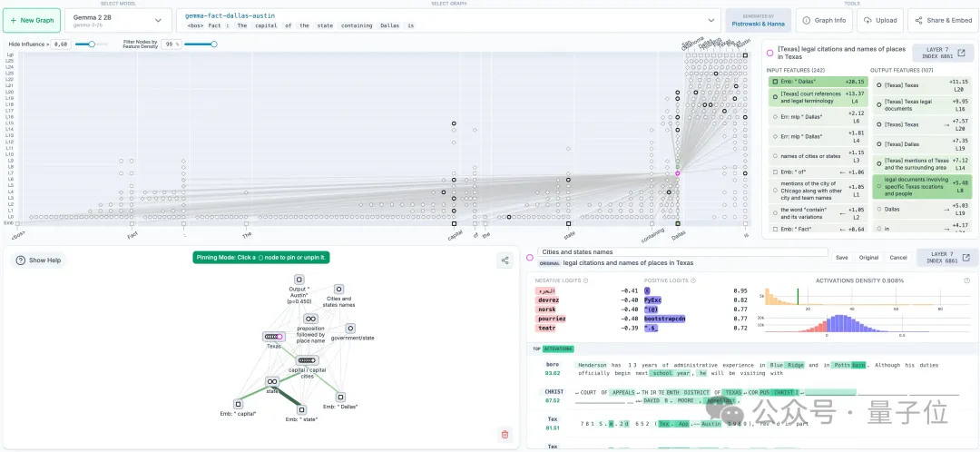Click the Upload tool button

point(882,20)
